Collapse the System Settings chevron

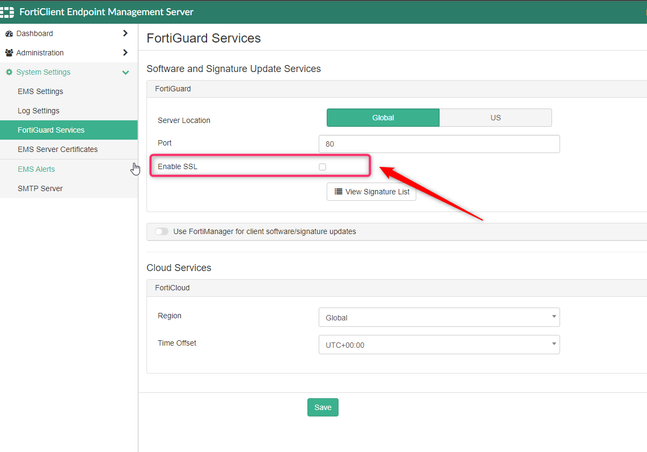125,73
